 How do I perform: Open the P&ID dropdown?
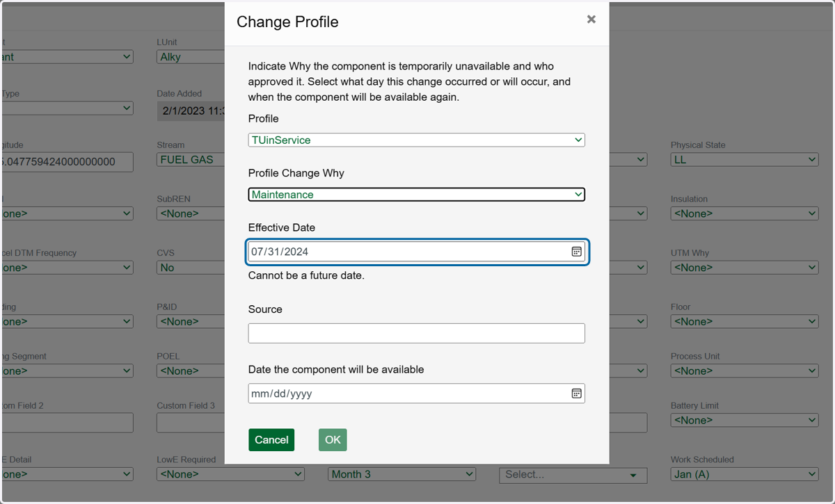coord(191,322)
